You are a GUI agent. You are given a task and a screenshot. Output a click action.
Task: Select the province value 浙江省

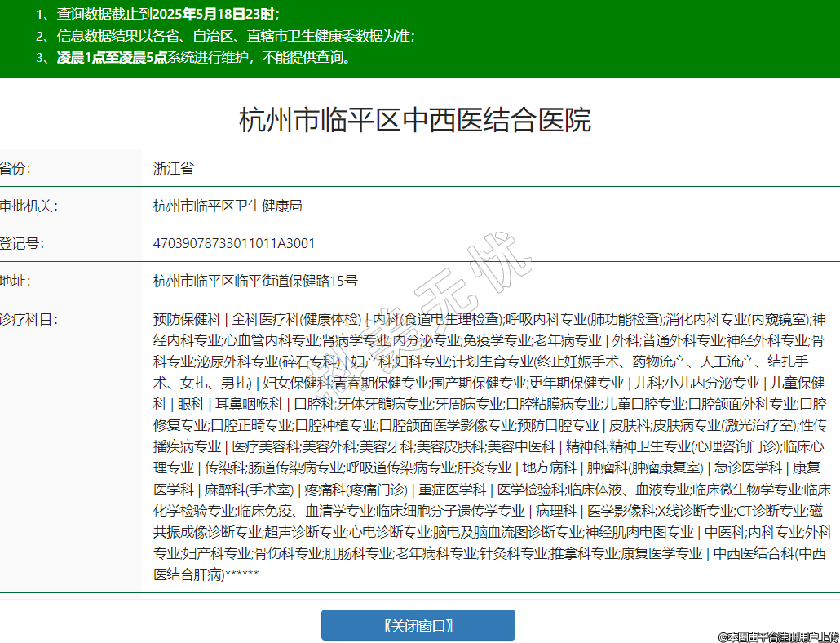(174, 169)
